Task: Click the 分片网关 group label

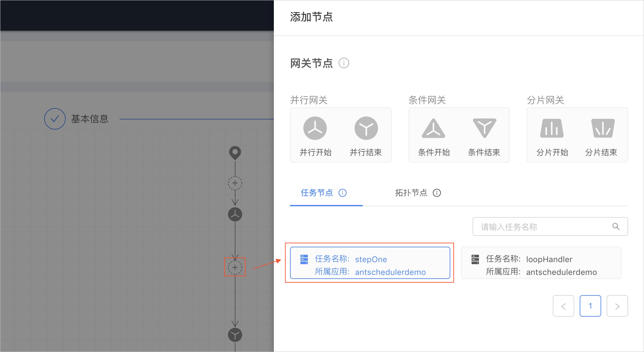Action: 545,100
